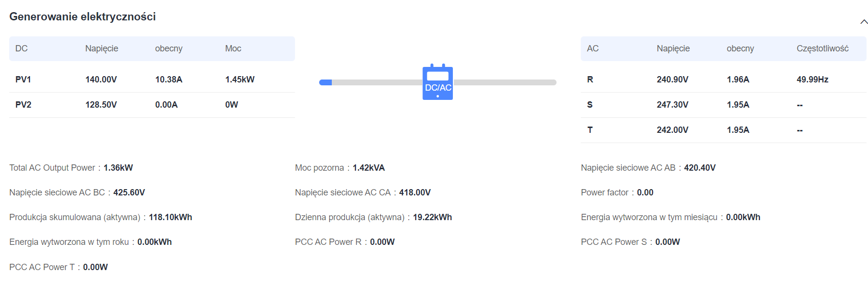The width and height of the screenshot is (868, 289).
Task: Click Dzienna produkcja 19.22kWh value
Action: coord(433,217)
